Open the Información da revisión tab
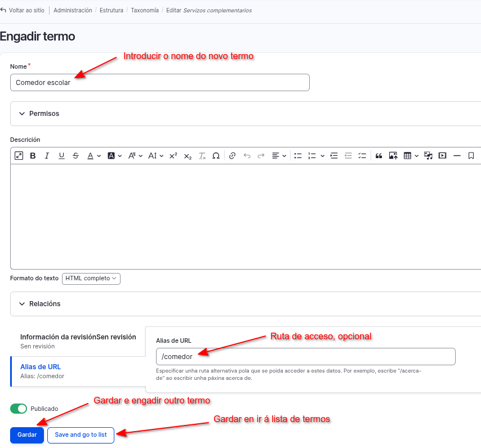Image resolution: width=481 pixels, height=448 pixels. pyautogui.click(x=78, y=337)
